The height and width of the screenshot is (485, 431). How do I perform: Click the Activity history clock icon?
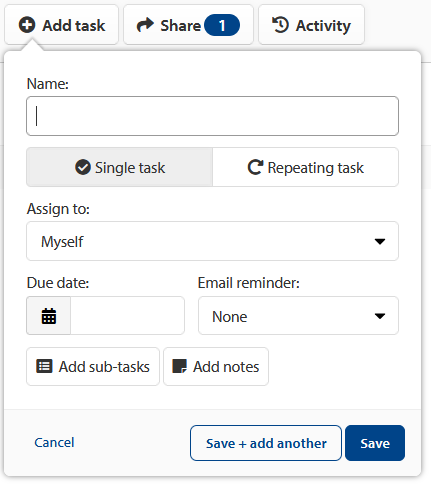(x=280, y=25)
